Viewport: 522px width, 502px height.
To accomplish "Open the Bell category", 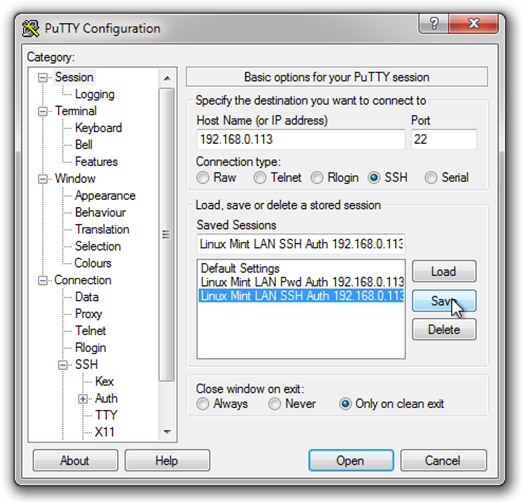I will [84, 145].
